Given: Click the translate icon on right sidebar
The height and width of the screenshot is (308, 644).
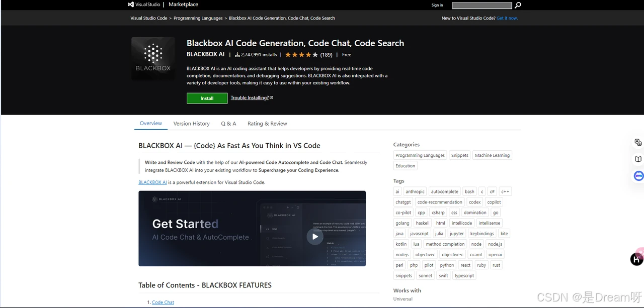Looking at the screenshot, I should pos(638,143).
